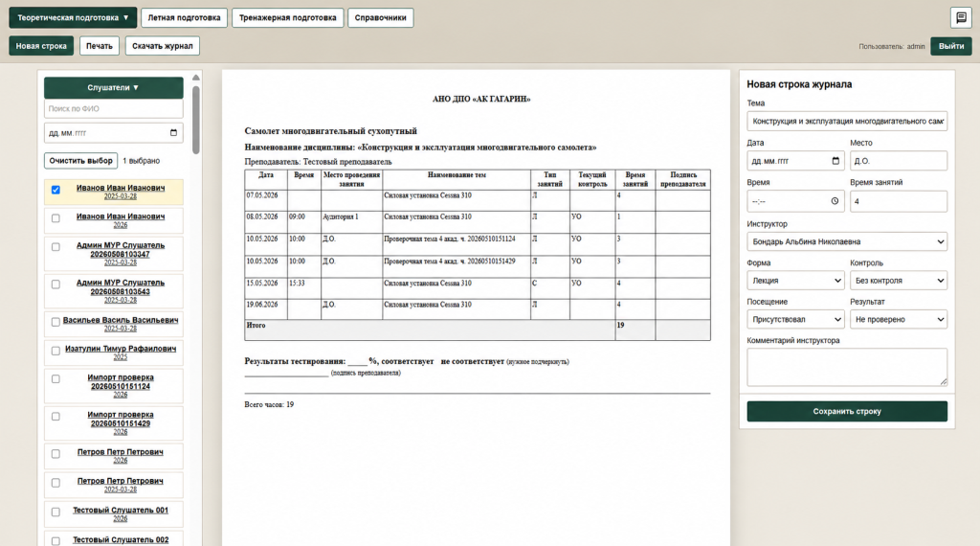Click table cell with time 15:33
The width and height of the screenshot is (980, 546).
tap(303, 289)
